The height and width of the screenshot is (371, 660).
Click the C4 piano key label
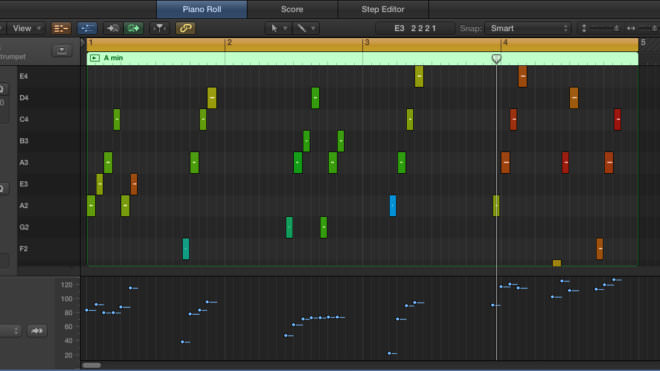pos(24,119)
